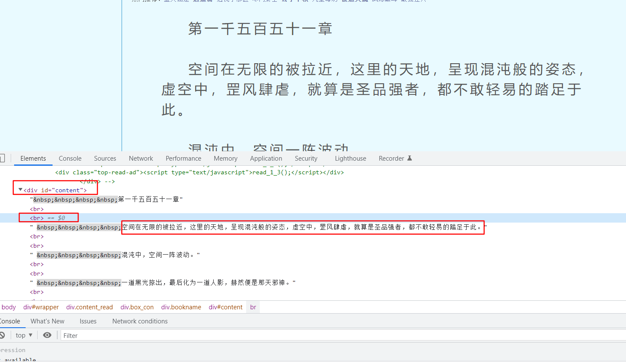Switch to the Network tab
This screenshot has height=364, width=626.
(x=141, y=159)
